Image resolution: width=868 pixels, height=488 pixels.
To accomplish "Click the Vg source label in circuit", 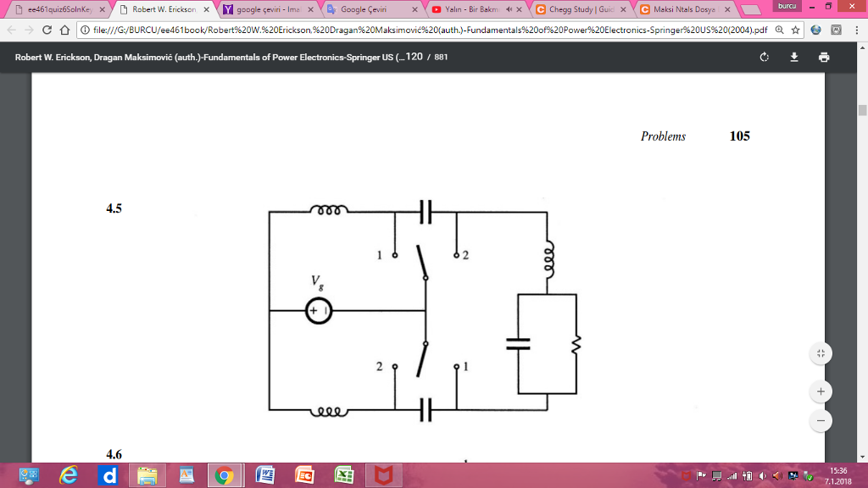I will click(317, 281).
